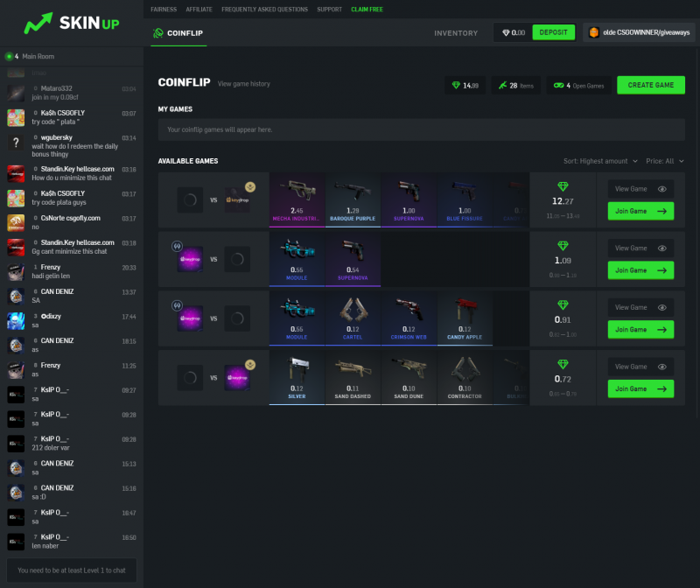Click the Blue Fissure 1.00 skin
Viewport: 700px width, 588px height.
465,200
